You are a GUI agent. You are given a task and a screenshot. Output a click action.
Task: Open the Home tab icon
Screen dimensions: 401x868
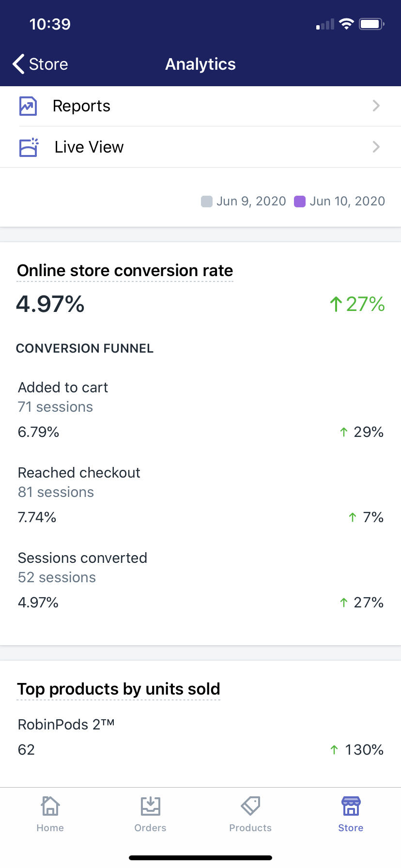[x=50, y=806]
